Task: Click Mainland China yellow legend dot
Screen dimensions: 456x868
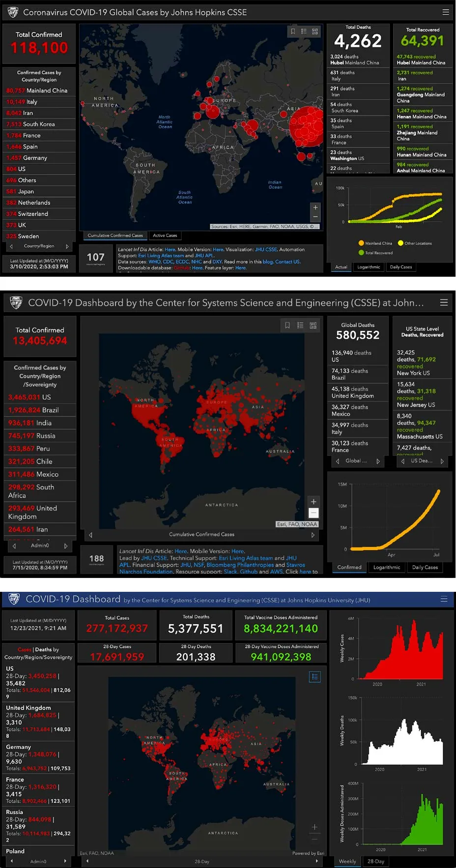Action: click(x=362, y=243)
